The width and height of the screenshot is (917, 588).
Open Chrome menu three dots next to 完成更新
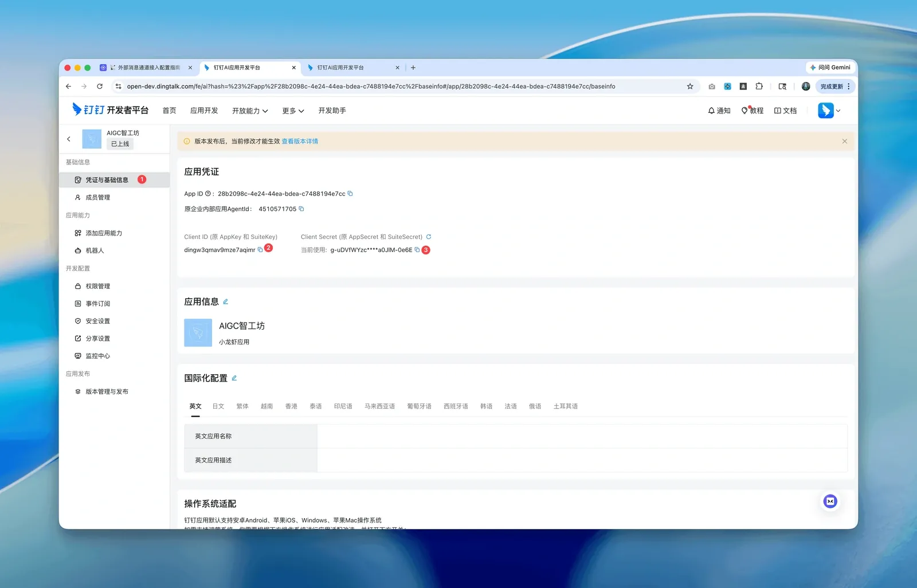pyautogui.click(x=849, y=87)
